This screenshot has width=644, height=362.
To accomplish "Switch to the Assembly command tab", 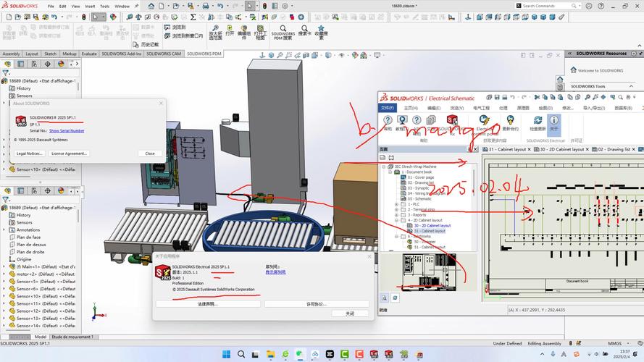I will (11, 54).
